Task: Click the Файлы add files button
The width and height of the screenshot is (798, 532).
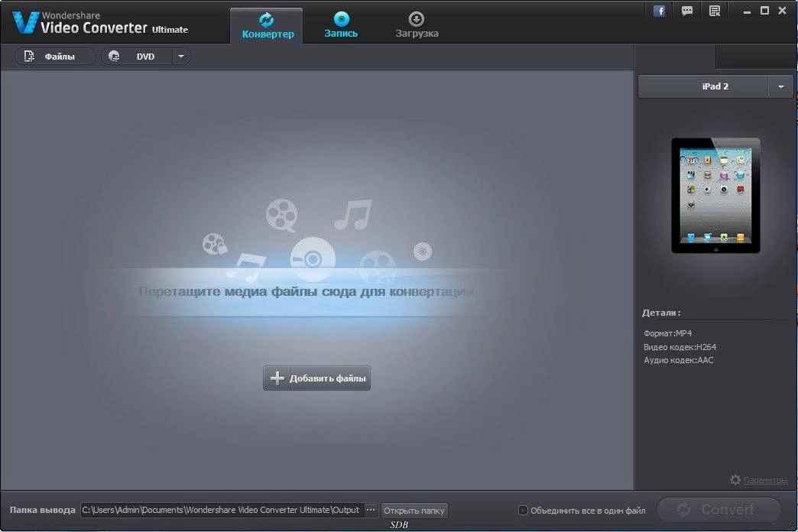Action: point(55,57)
